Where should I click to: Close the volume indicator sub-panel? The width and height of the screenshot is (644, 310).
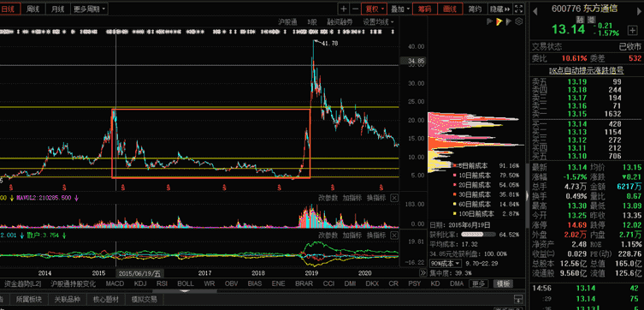[x=394, y=198]
